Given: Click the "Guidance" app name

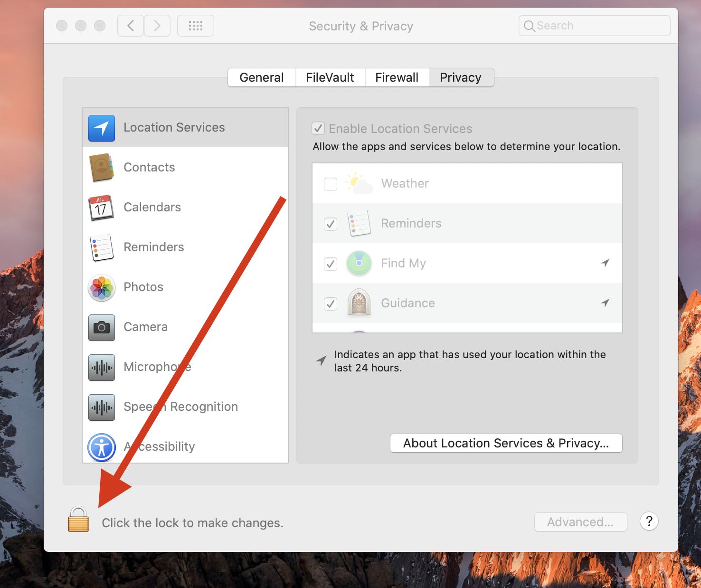Looking at the screenshot, I should [x=408, y=303].
